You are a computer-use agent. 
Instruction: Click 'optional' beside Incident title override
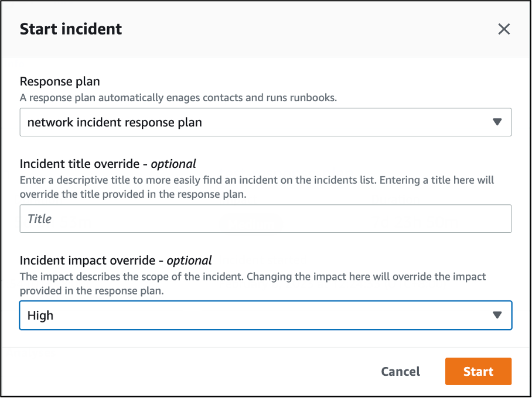click(x=173, y=164)
